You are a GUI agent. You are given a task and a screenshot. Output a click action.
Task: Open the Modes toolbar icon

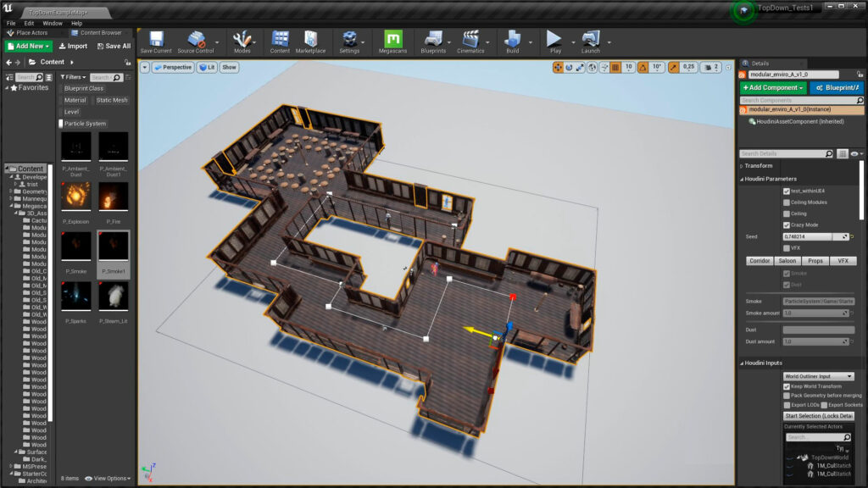[242, 42]
